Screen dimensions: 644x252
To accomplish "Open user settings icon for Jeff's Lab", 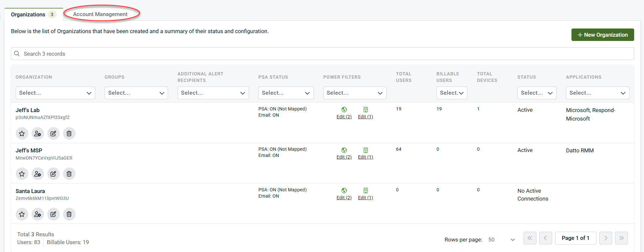I will tap(37, 133).
